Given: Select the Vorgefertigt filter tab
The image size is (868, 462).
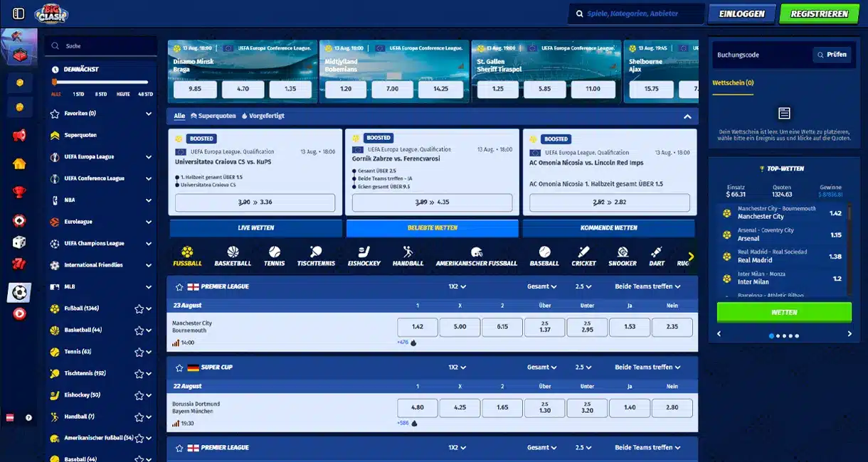Looking at the screenshot, I should [263, 116].
